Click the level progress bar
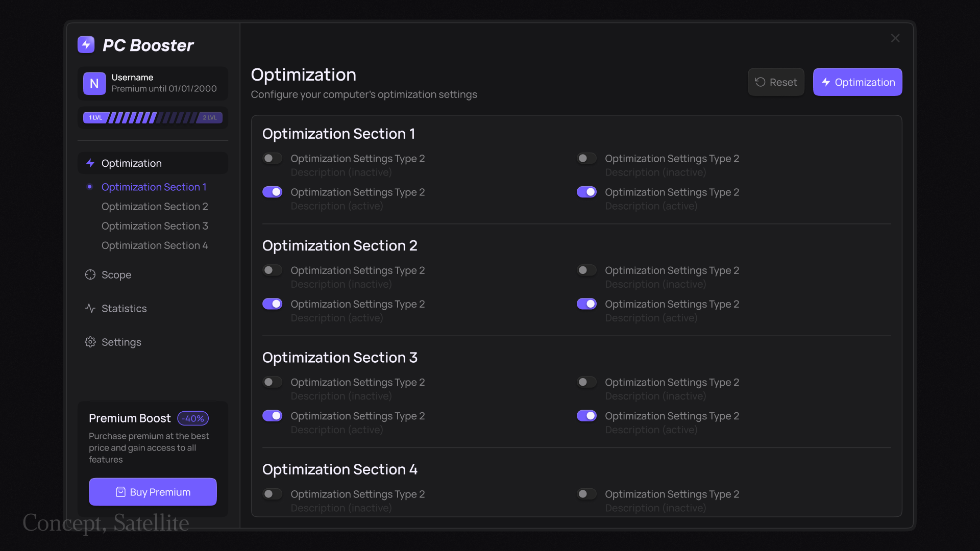This screenshot has height=551, width=980. tap(153, 118)
